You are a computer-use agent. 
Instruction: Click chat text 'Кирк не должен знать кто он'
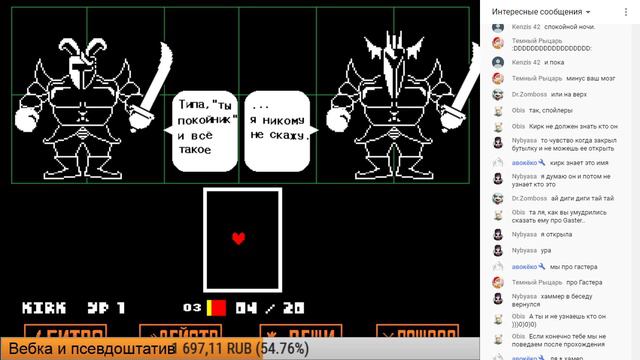tap(573, 127)
